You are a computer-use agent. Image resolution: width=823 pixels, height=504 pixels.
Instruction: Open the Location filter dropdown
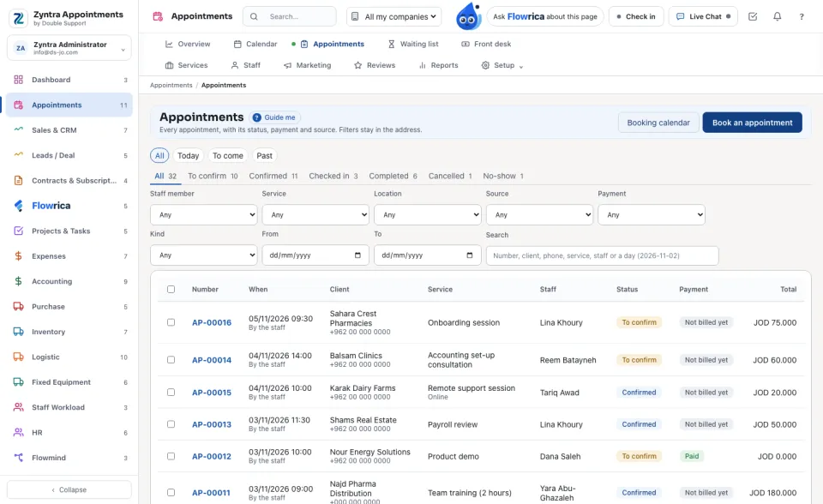427,215
